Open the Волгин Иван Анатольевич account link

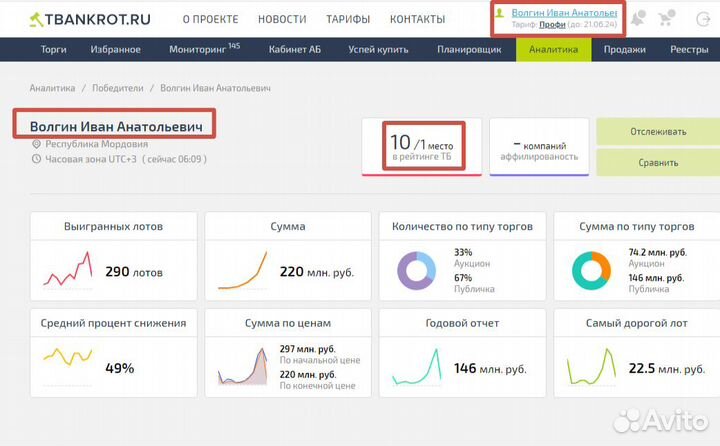[x=562, y=11]
